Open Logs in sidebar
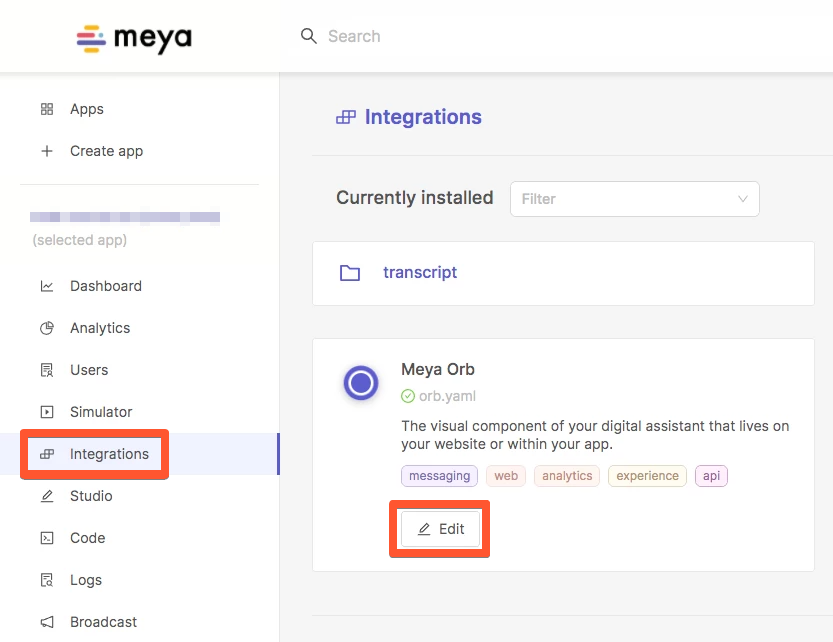The image size is (833, 642). coord(86,580)
